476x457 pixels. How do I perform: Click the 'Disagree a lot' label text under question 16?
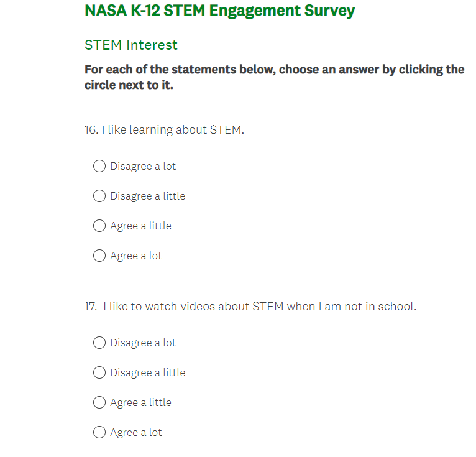(x=143, y=166)
